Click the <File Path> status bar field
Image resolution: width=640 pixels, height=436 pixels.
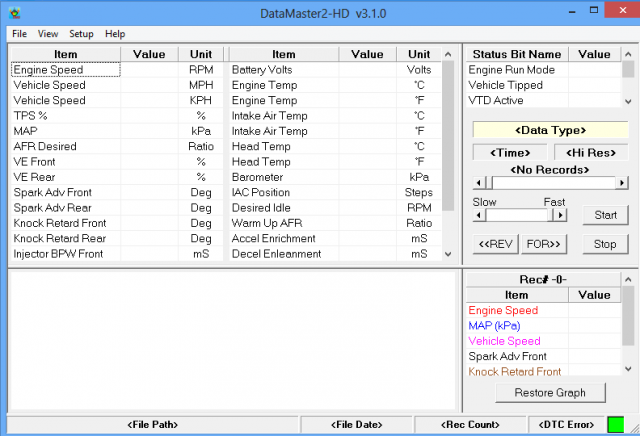pos(153,425)
